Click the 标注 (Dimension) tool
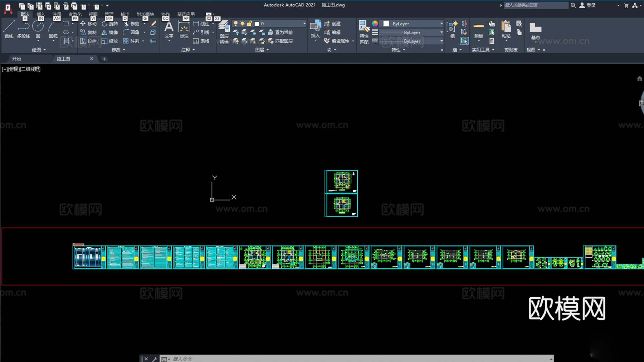Viewport: 644px width, 362px height. 184,29
